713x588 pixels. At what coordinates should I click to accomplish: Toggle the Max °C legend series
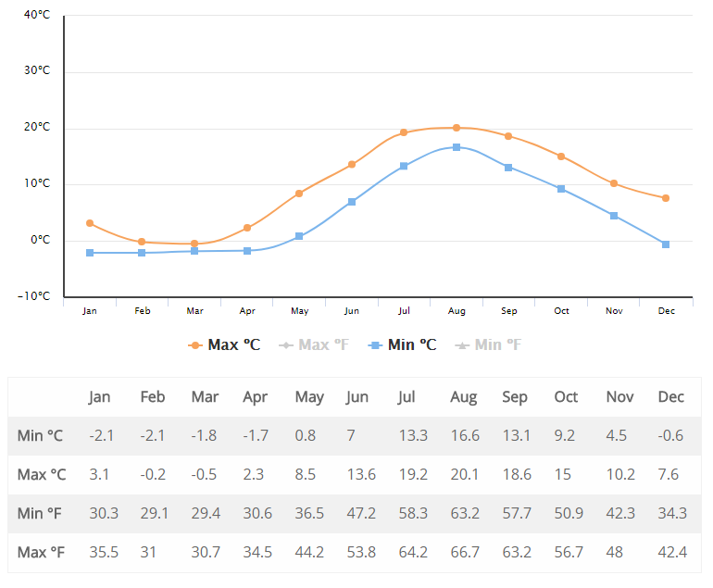coord(224,344)
